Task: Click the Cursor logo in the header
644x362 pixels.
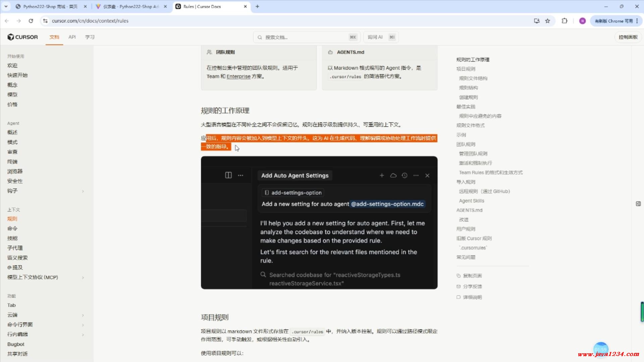Action: click(22, 37)
